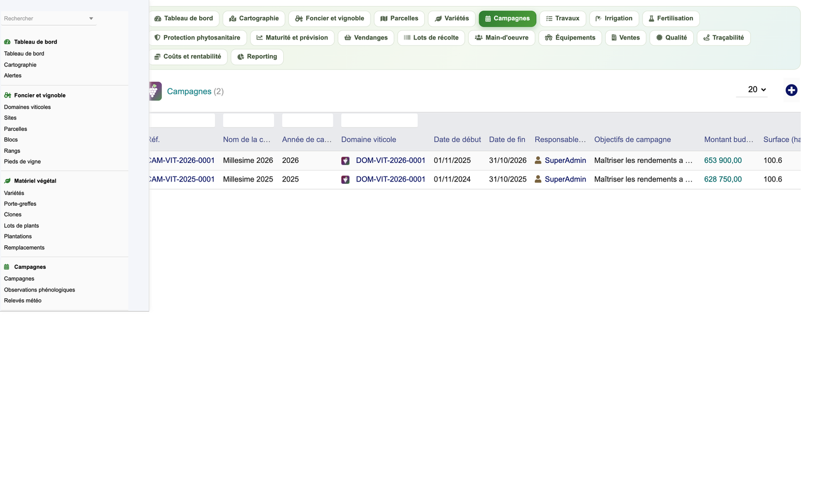Open Clones in the sidebar
The height and width of the screenshot is (504, 815).
pos(12,215)
